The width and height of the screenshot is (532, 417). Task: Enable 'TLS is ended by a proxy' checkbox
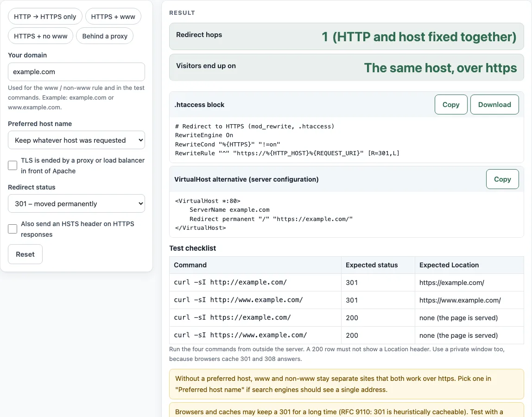tap(13, 165)
